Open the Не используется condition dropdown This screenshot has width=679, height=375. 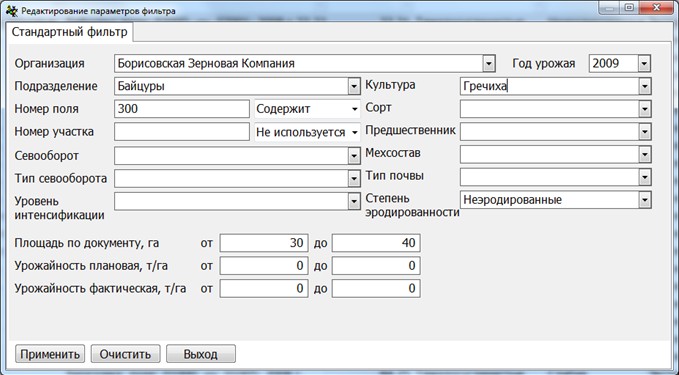[307, 132]
